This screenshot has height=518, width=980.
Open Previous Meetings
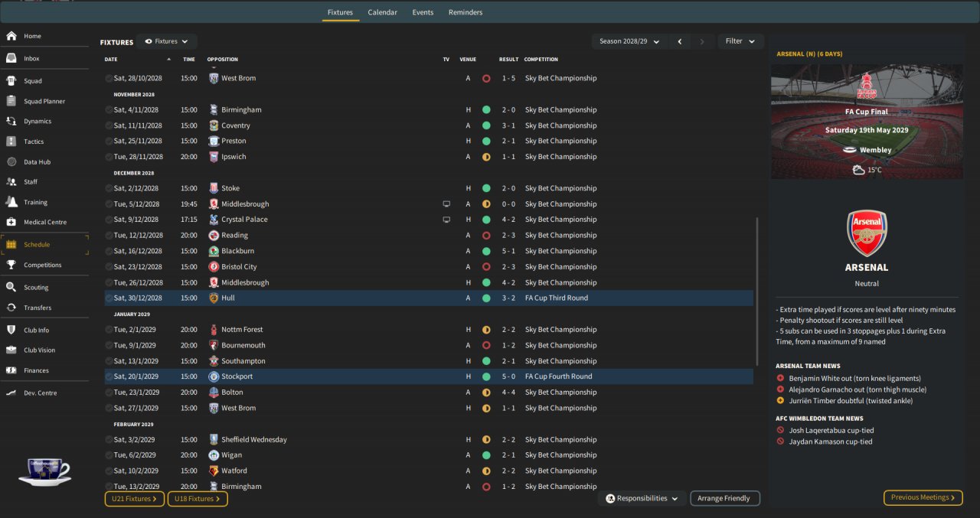[x=923, y=497]
